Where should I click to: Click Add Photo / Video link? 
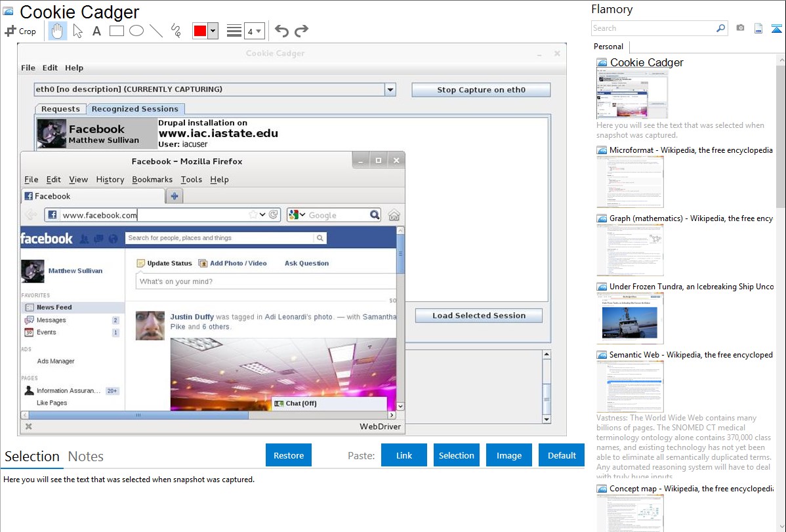[x=233, y=263]
